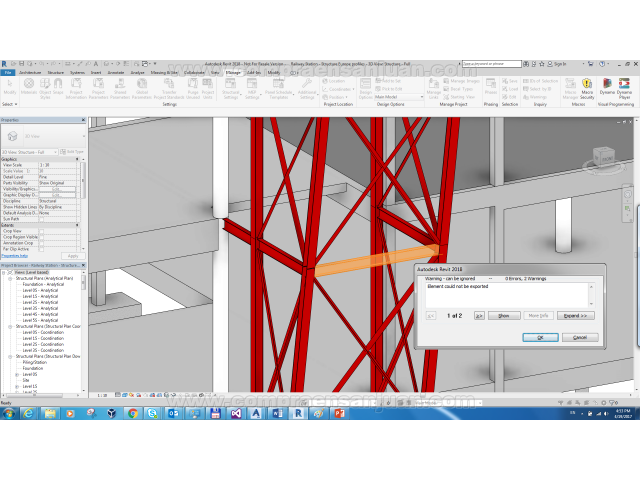Open Outlook from the taskbar
640x480 pixels.
[x=173, y=413]
